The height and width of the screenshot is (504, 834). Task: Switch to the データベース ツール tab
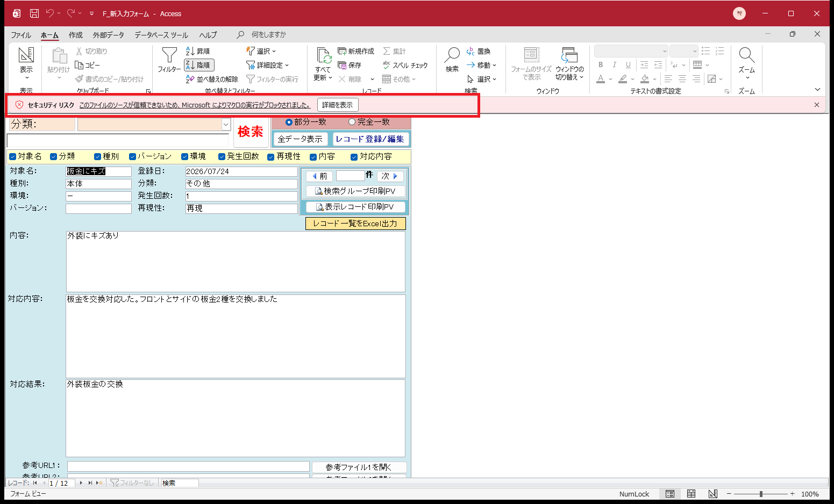161,35
